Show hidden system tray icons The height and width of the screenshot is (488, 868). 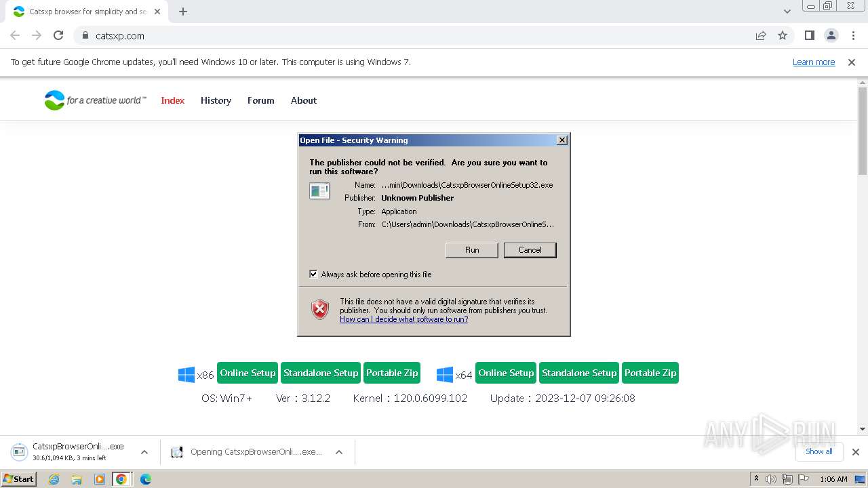(756, 479)
